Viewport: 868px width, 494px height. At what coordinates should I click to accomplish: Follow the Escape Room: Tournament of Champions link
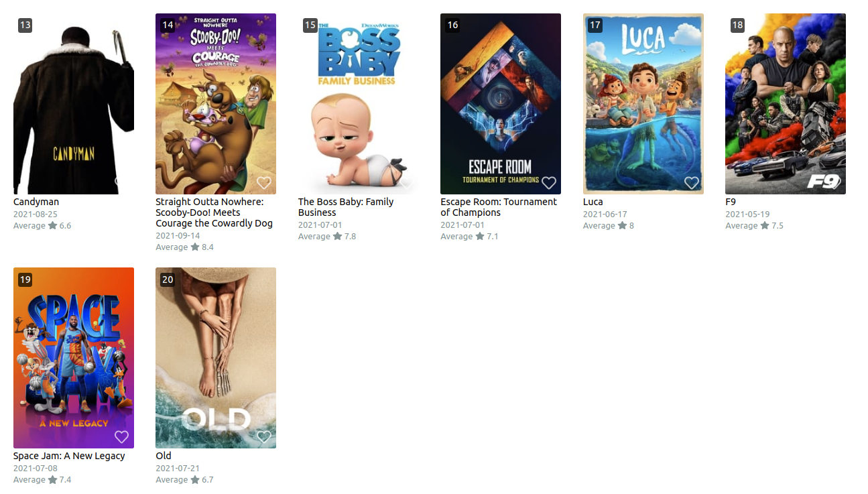point(499,207)
